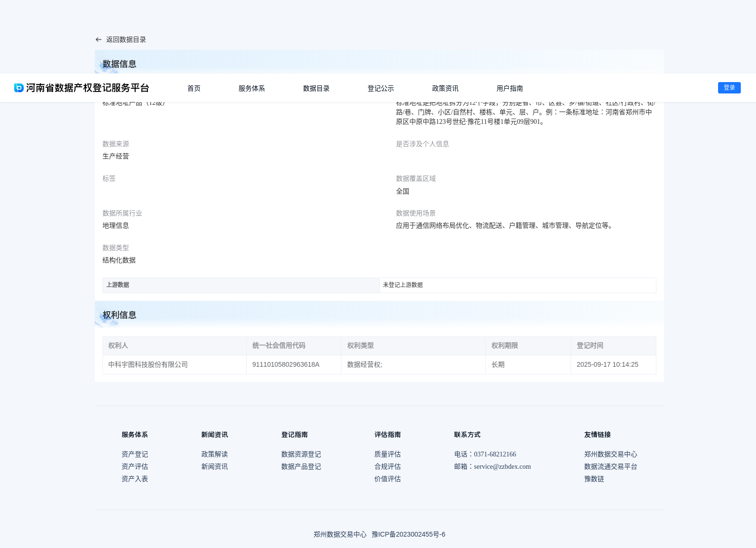Click the 豫ICP备2023002455号-6 link
The image size is (756, 548).
408,535
